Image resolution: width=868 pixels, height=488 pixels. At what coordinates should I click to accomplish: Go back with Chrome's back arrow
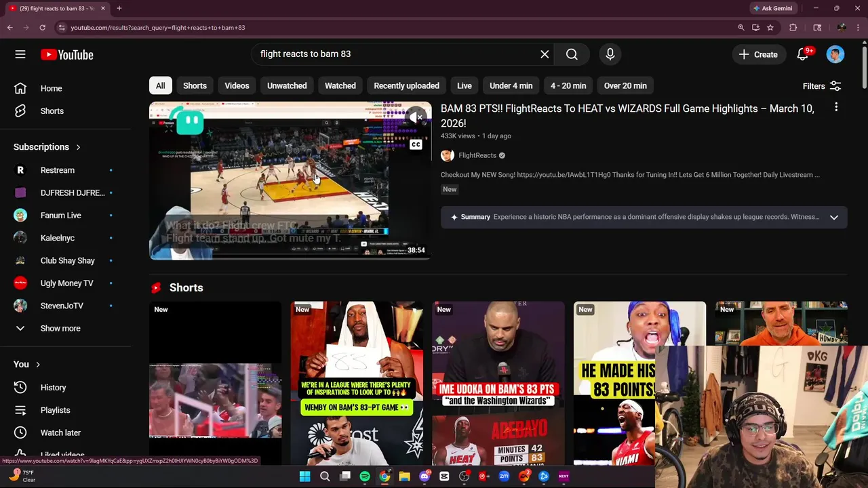[x=9, y=27]
